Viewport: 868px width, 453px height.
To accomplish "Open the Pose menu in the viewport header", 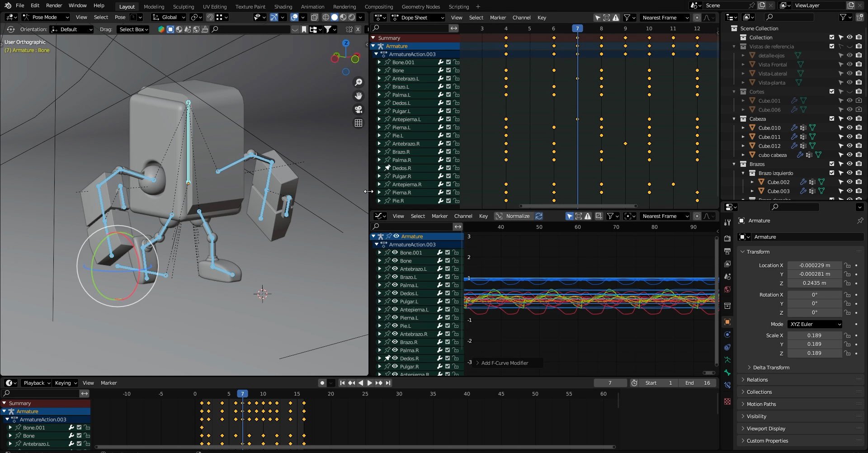I will [x=119, y=17].
